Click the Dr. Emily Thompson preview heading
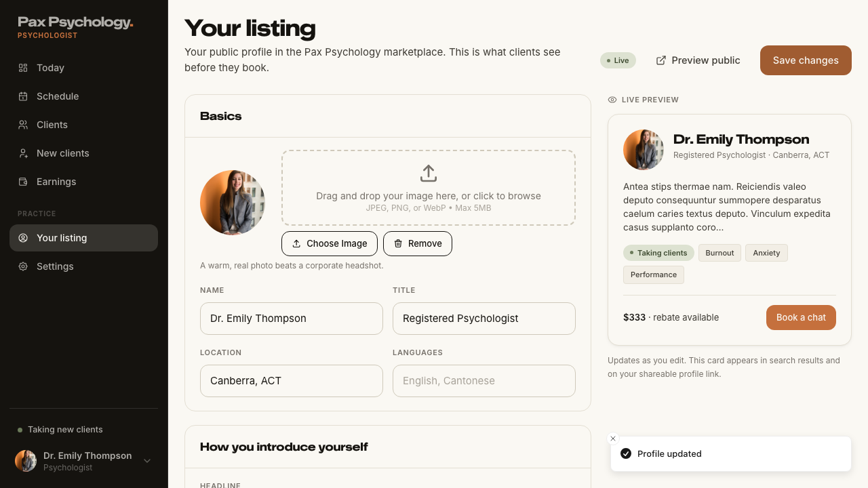The height and width of the screenshot is (488, 868). point(741,139)
